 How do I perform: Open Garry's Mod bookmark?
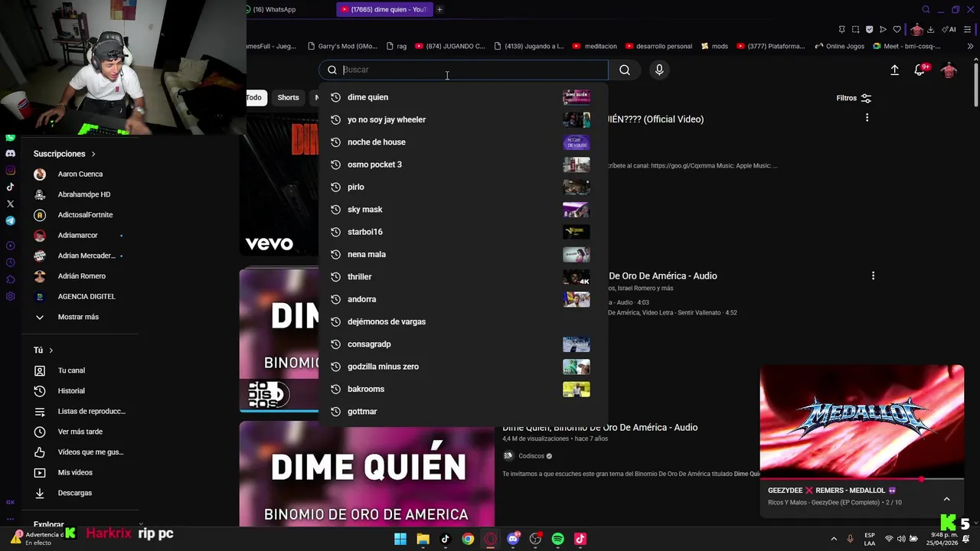(x=342, y=46)
